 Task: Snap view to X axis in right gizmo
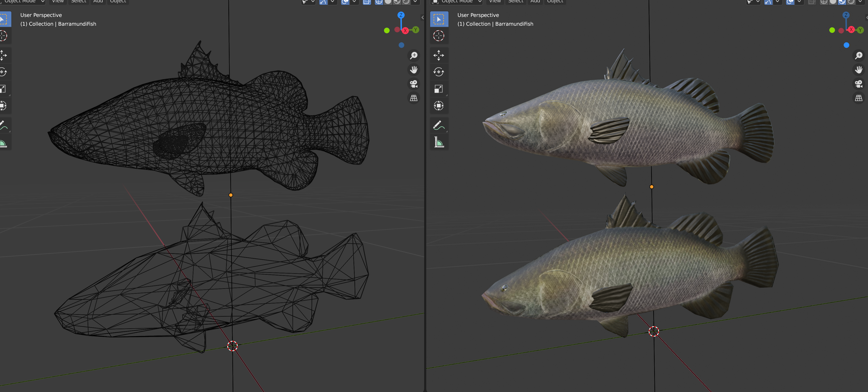[x=851, y=30]
